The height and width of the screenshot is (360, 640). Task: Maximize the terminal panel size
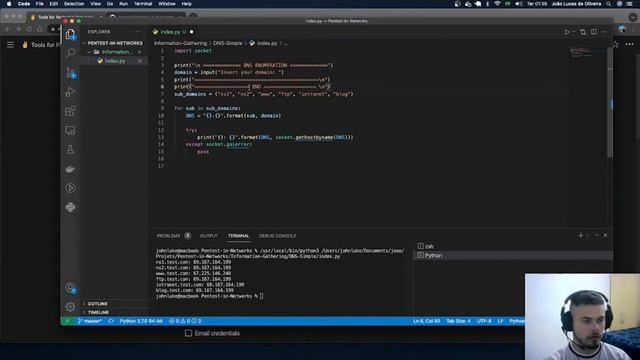[596, 236]
